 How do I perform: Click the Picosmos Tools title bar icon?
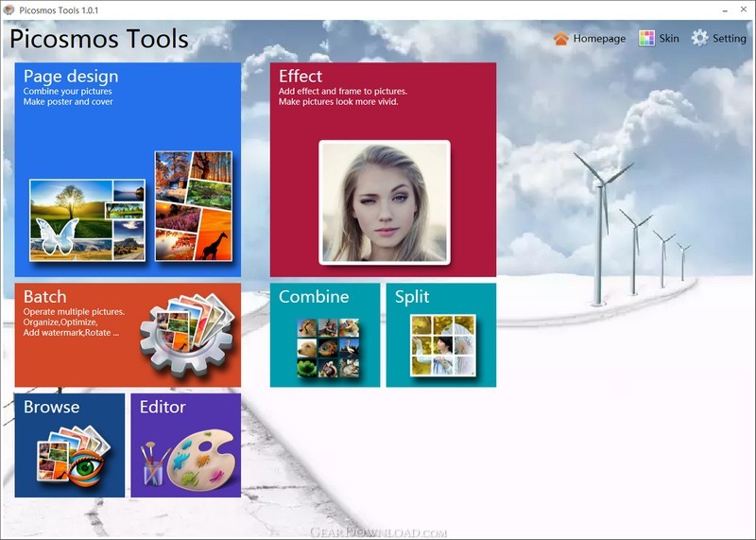click(x=9, y=9)
